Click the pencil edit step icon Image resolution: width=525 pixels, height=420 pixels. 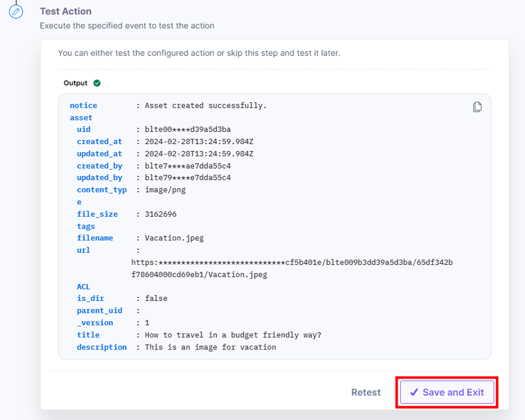tap(16, 11)
